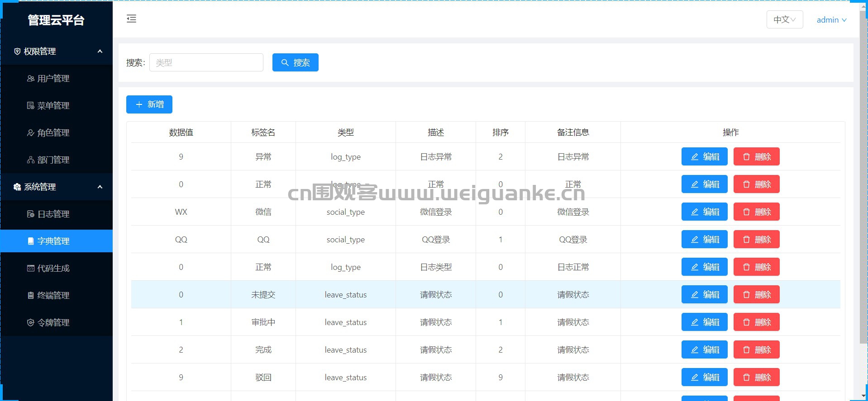The image size is (868, 401).
Task: Click the magnifier icon in search button
Action: 285,62
